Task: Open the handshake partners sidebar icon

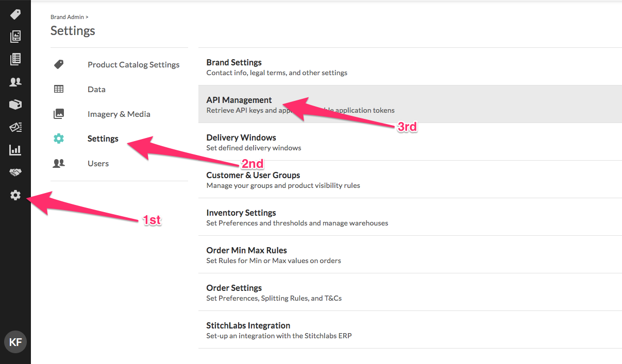Action: click(15, 172)
